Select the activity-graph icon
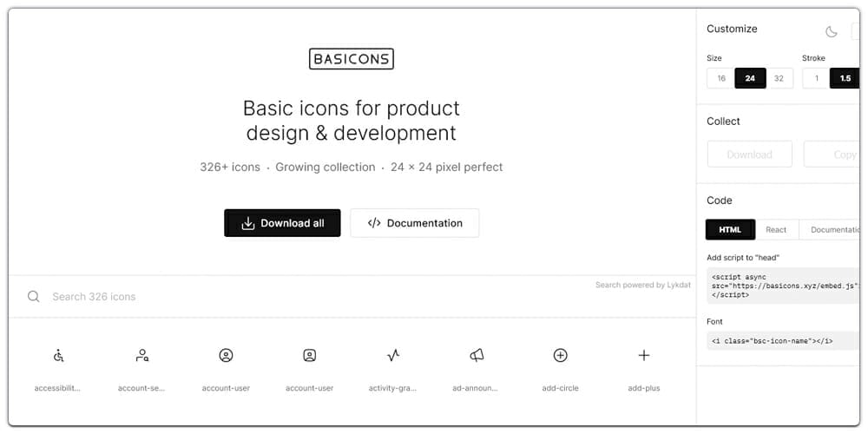This screenshot has width=868, height=434. pyautogui.click(x=393, y=355)
